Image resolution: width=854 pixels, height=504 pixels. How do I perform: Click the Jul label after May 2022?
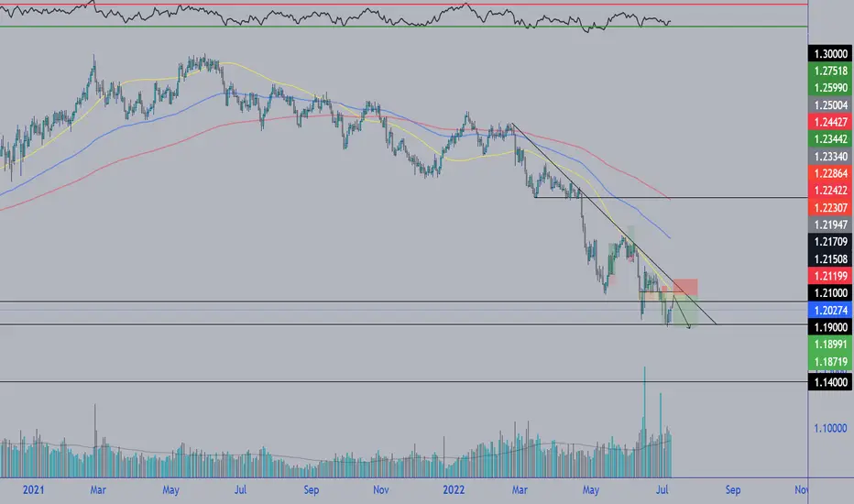click(x=662, y=490)
